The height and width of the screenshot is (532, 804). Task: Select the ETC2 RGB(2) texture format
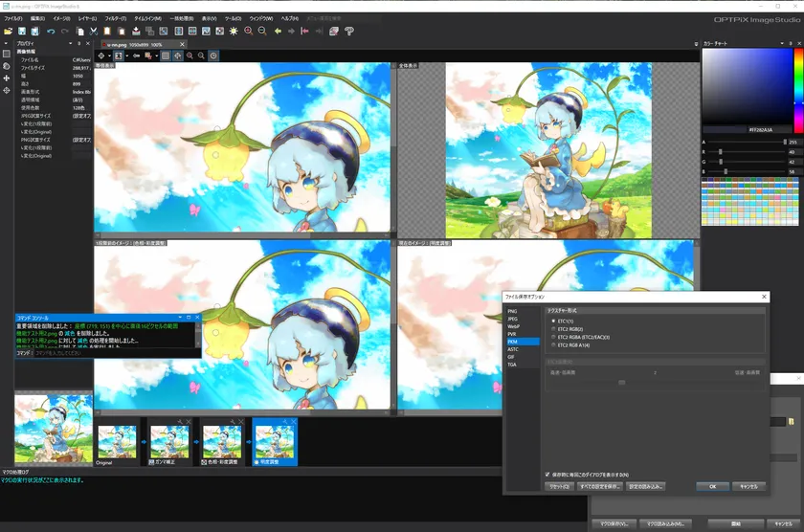click(x=553, y=328)
